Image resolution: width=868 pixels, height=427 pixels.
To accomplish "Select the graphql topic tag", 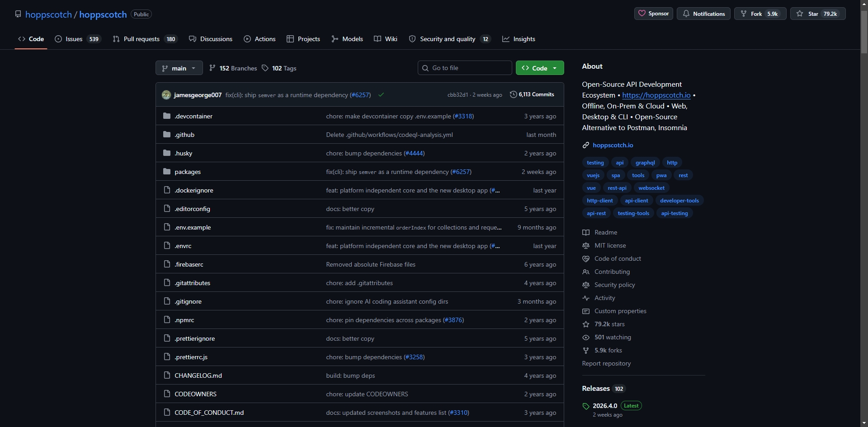I will click(x=645, y=163).
